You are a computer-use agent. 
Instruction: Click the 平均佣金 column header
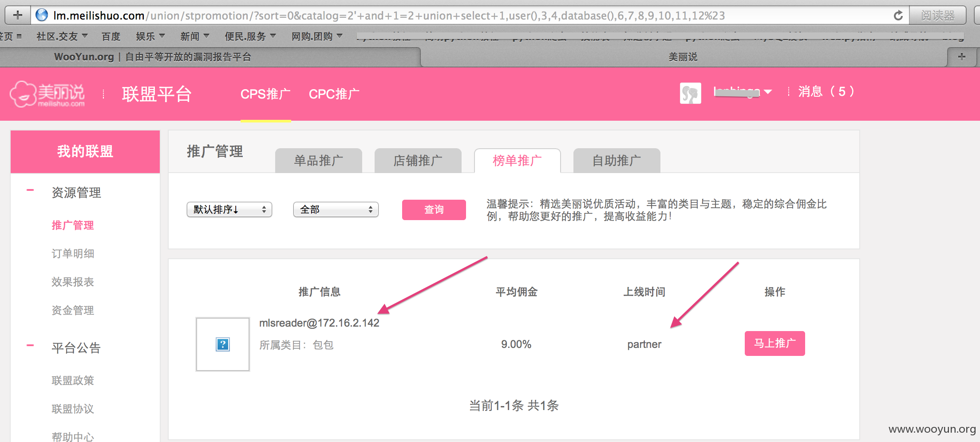point(517,292)
